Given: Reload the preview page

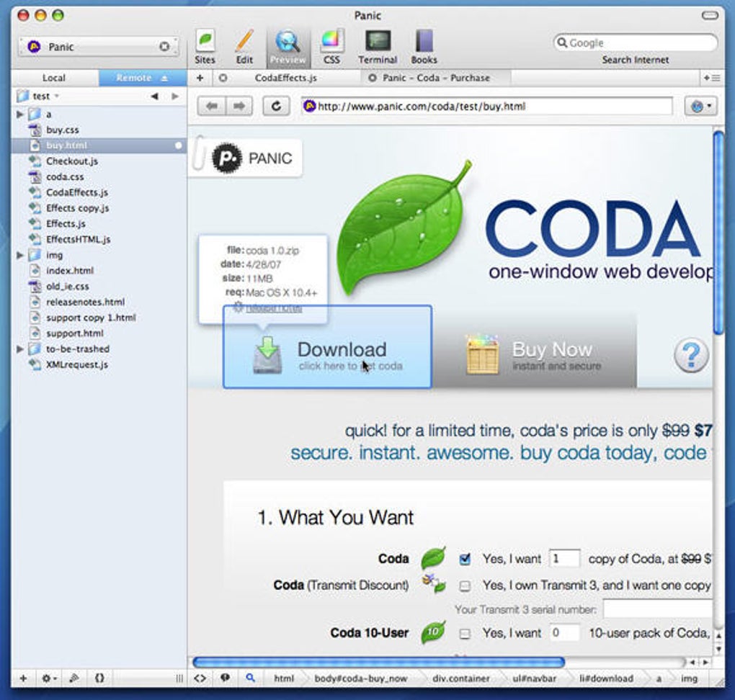Looking at the screenshot, I should 276,107.
